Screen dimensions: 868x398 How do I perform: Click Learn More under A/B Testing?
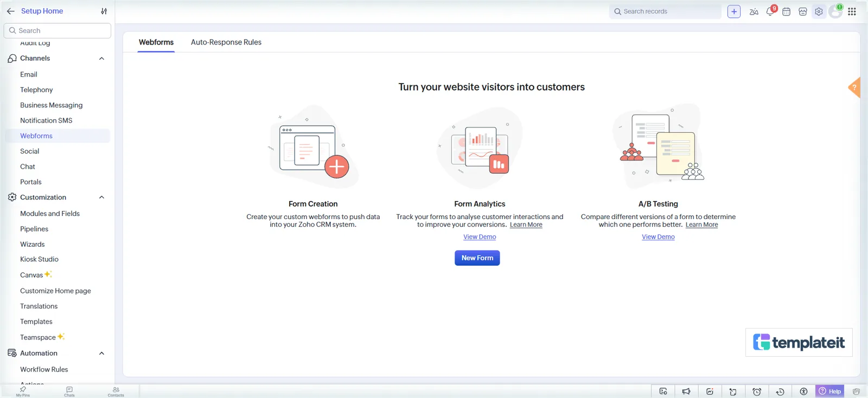click(701, 224)
